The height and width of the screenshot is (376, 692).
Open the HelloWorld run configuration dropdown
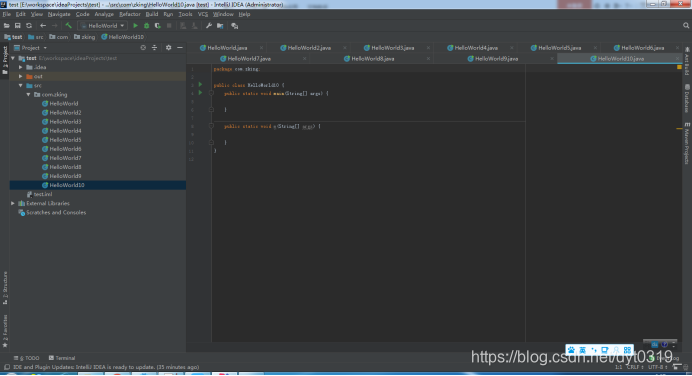tap(102, 26)
